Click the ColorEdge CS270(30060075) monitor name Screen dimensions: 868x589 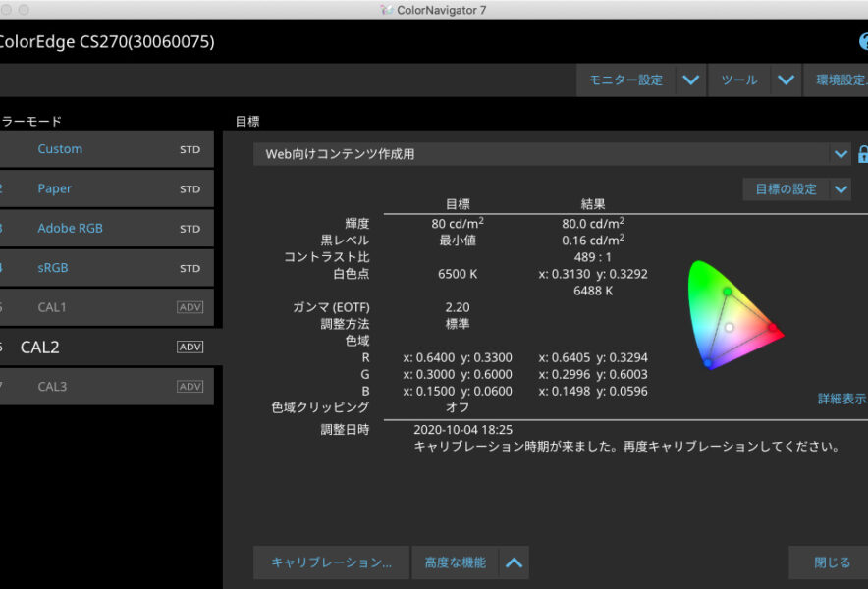107,41
